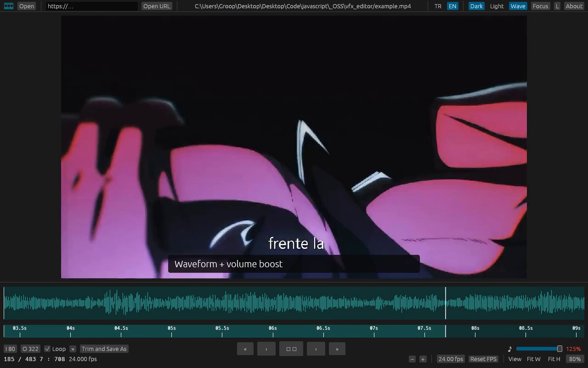The image size is (588, 368).
Task: Click the Trim and Save As button
Action: pos(104,349)
